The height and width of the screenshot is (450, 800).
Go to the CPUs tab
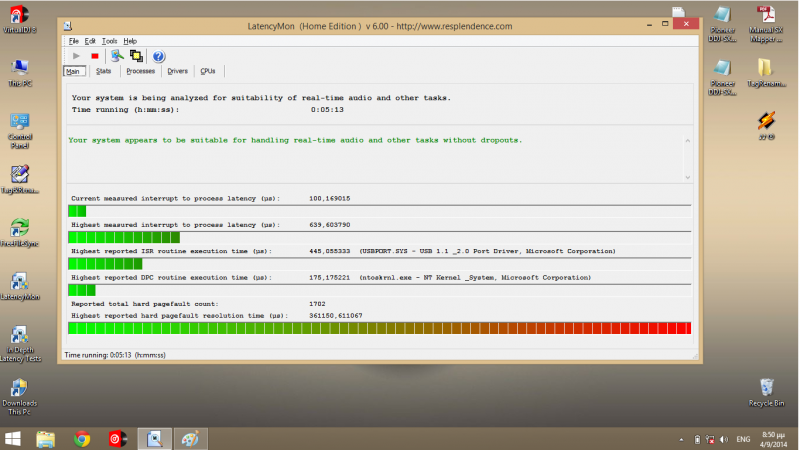(x=208, y=71)
